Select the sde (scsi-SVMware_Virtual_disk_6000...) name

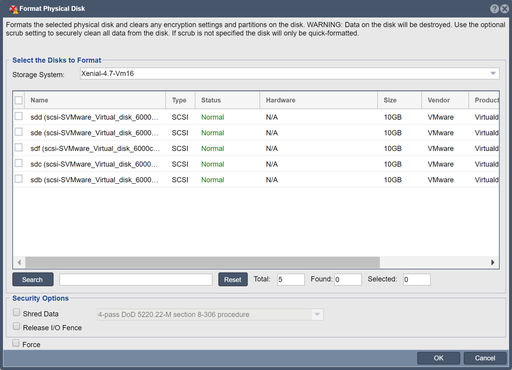[x=94, y=133]
